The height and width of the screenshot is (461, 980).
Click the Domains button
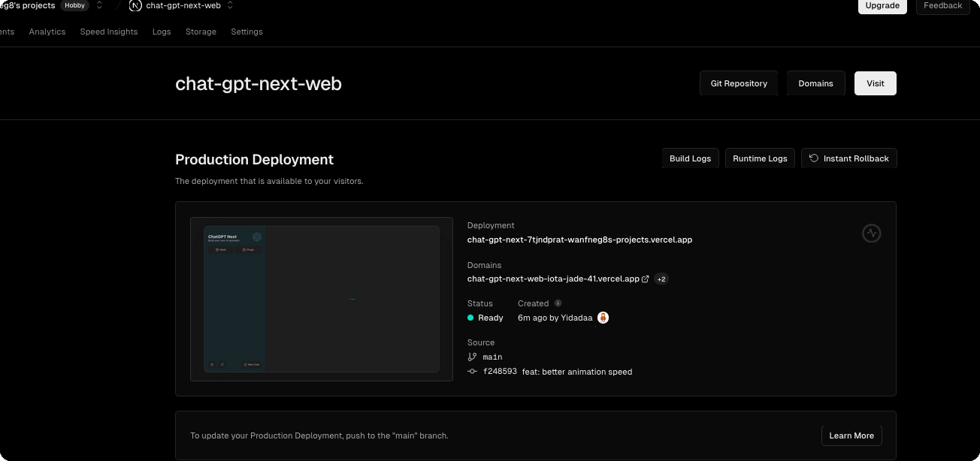click(x=815, y=83)
